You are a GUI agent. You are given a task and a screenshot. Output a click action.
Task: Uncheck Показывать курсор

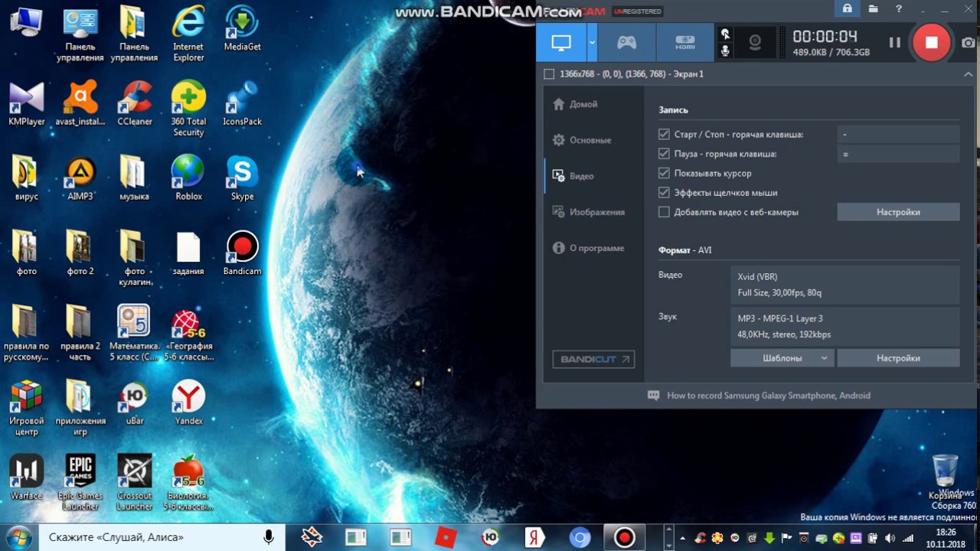664,173
